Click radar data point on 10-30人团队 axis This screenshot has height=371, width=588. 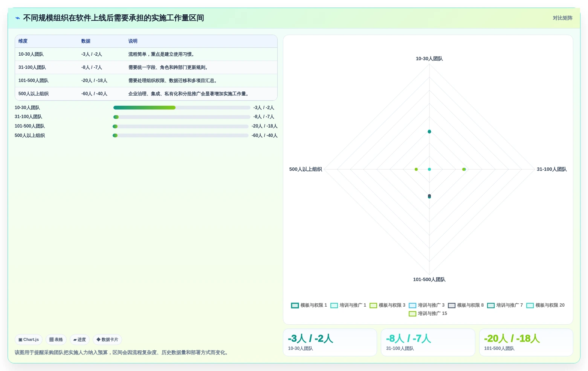429,132
